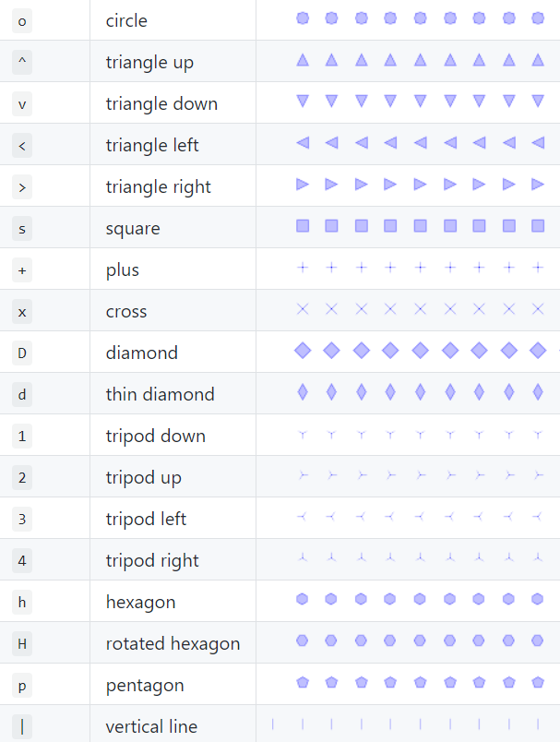Click the leftmost triangle left marker sample

pos(302,143)
